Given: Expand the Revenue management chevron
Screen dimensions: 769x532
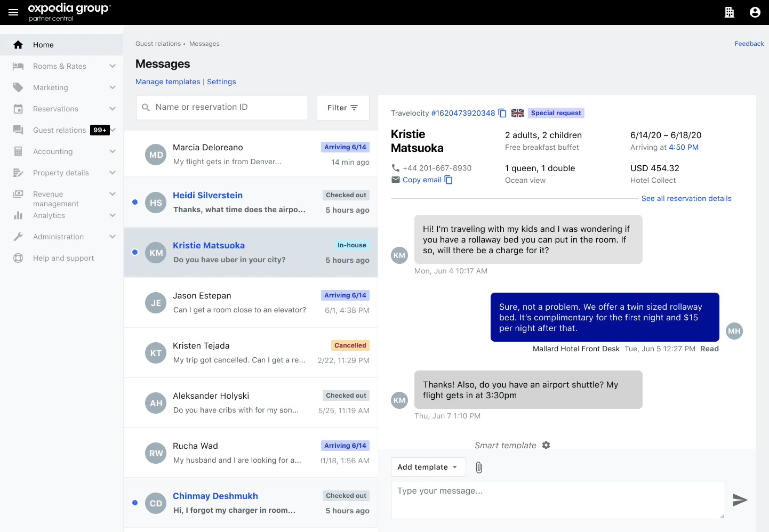Looking at the screenshot, I should click(x=113, y=194).
